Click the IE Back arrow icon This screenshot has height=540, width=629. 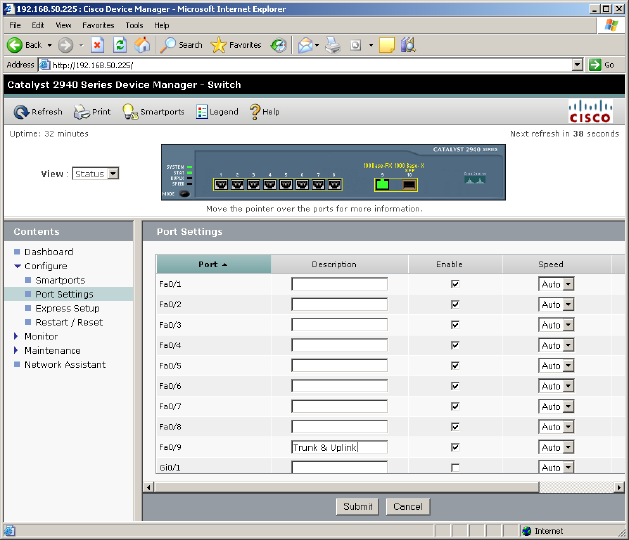coord(15,45)
